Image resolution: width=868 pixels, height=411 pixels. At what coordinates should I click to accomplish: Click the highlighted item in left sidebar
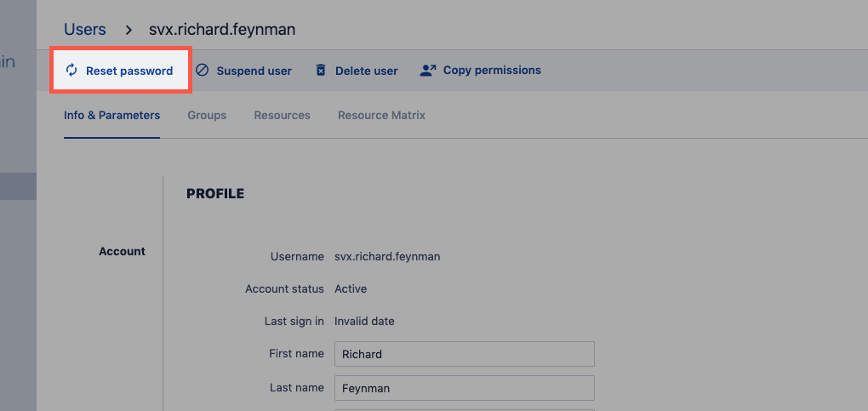pyautogui.click(x=18, y=186)
